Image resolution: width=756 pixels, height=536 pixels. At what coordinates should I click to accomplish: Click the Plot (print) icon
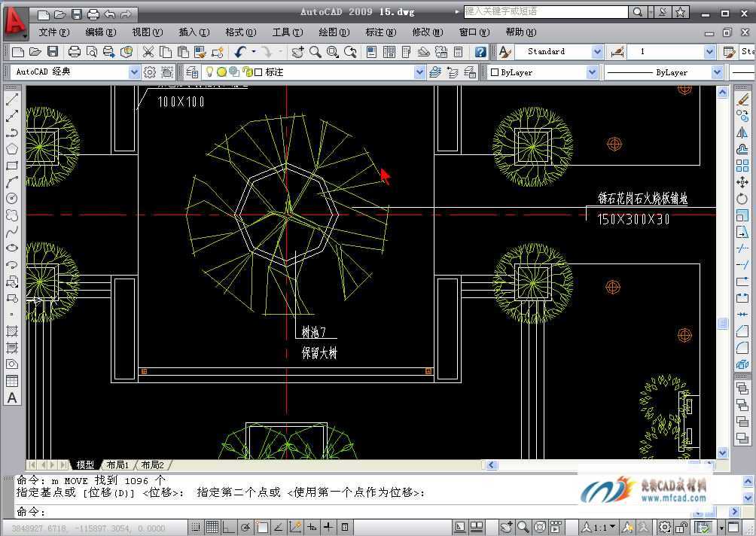[x=75, y=52]
